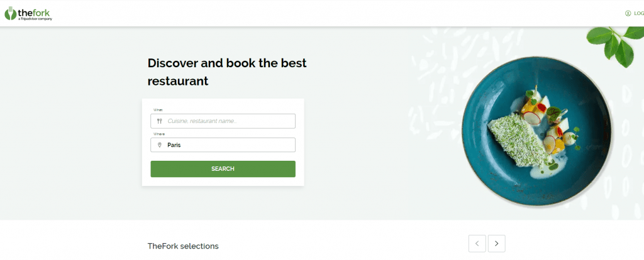
Task: Click the thefork wordmark text
Action: point(34,13)
